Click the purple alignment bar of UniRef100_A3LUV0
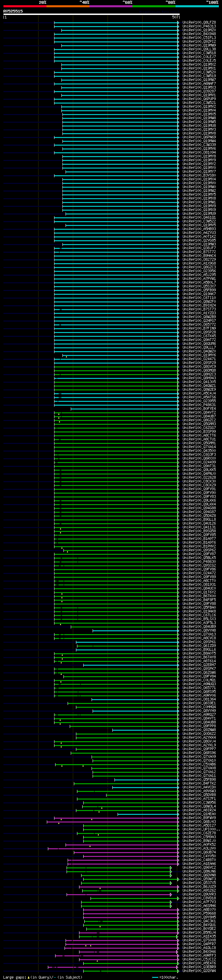Screen dimensions: 222x980 click(x=113, y=848)
